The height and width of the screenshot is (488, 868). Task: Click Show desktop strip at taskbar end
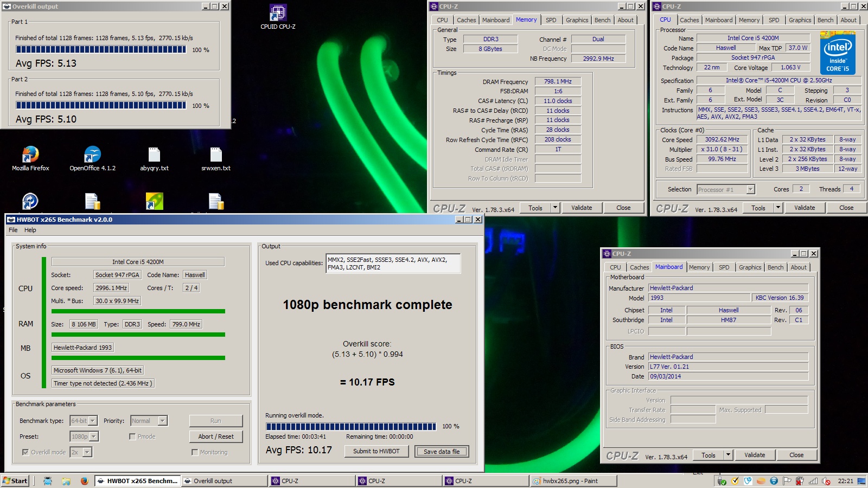point(862,481)
